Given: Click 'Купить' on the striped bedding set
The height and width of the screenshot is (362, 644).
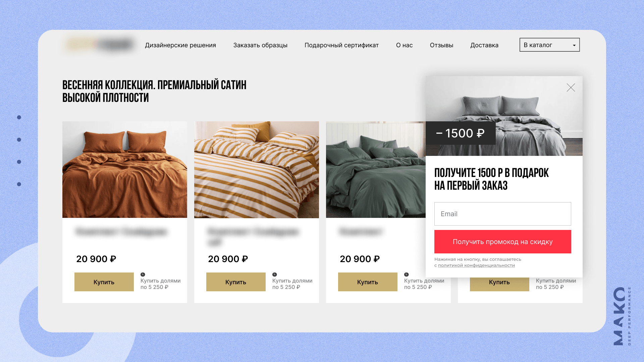Looking at the screenshot, I should [x=236, y=282].
